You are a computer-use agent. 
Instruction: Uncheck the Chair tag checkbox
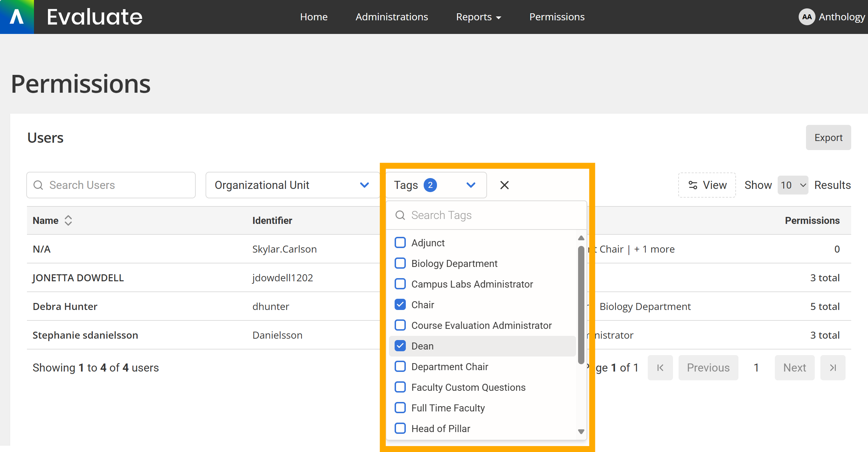pos(400,305)
